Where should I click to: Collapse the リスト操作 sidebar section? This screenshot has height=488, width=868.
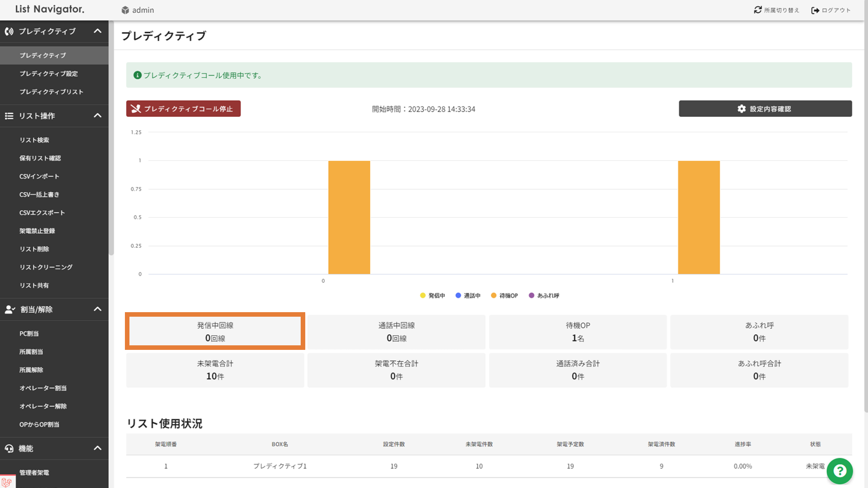pos(97,115)
